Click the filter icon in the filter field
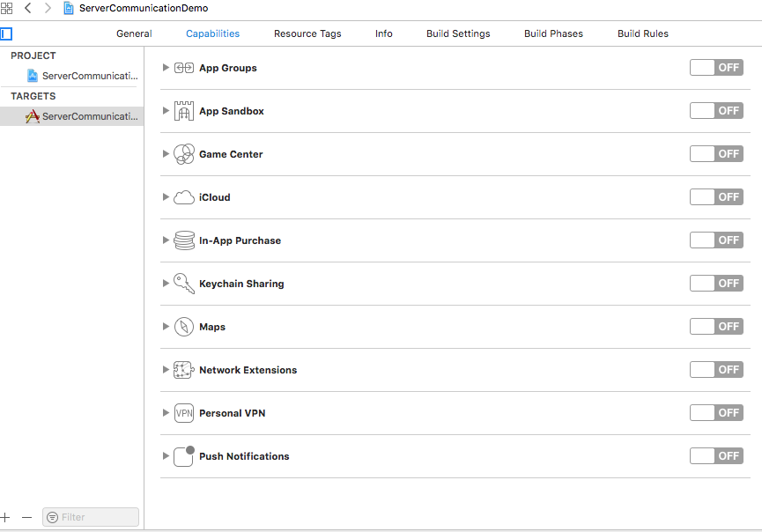762x532 pixels. pos(52,517)
